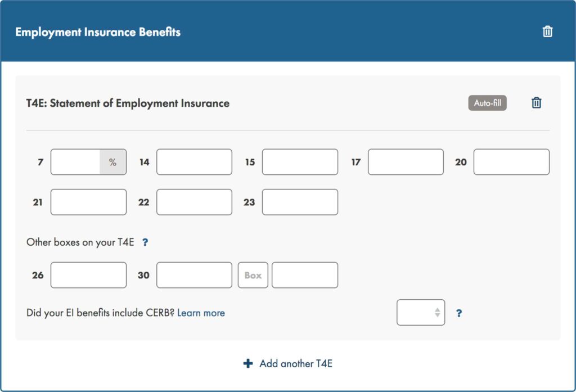Select box 22 input field

tap(194, 202)
